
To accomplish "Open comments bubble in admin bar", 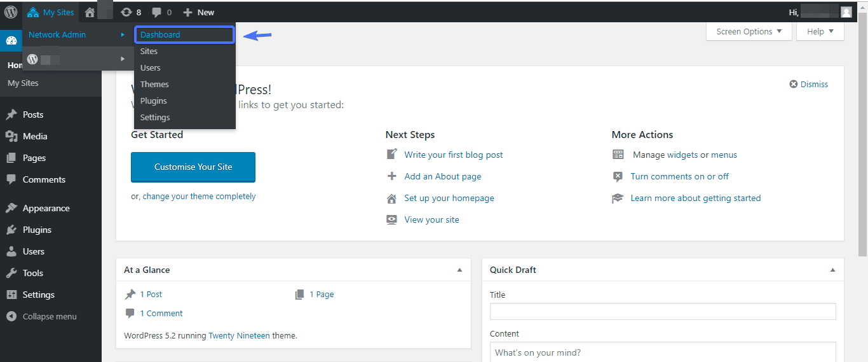I will [161, 12].
